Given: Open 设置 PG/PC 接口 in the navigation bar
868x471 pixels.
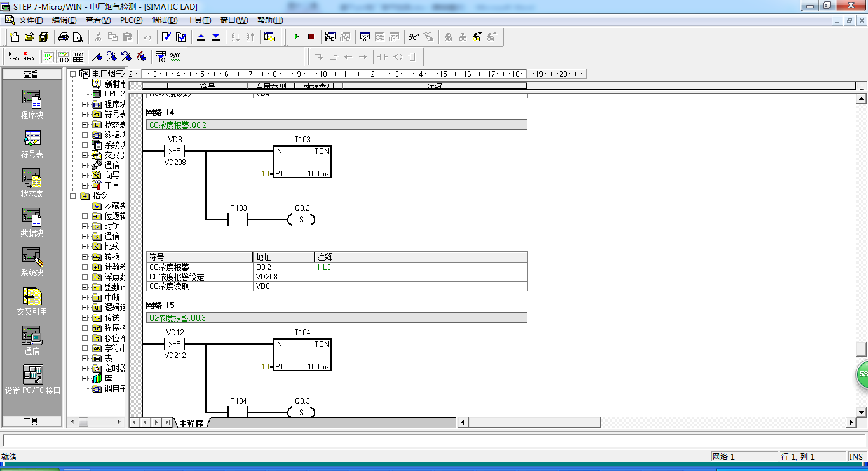Looking at the screenshot, I should pos(32,380).
